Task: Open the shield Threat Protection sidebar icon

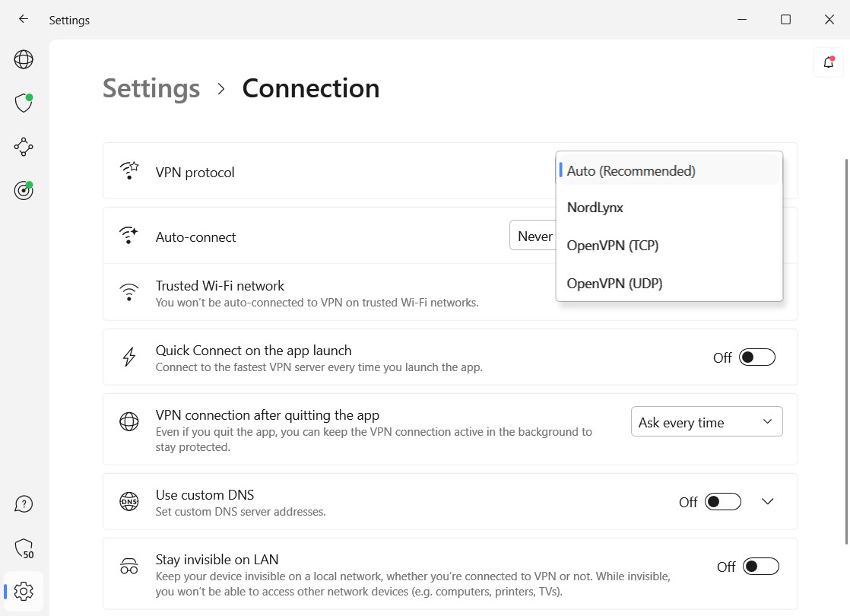Action: point(24,103)
